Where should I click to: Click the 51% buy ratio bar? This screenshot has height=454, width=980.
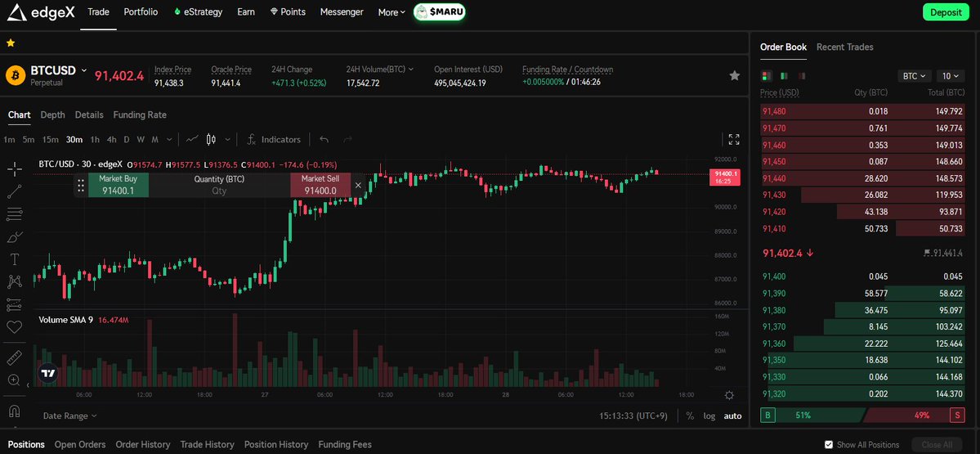pyautogui.click(x=812, y=415)
